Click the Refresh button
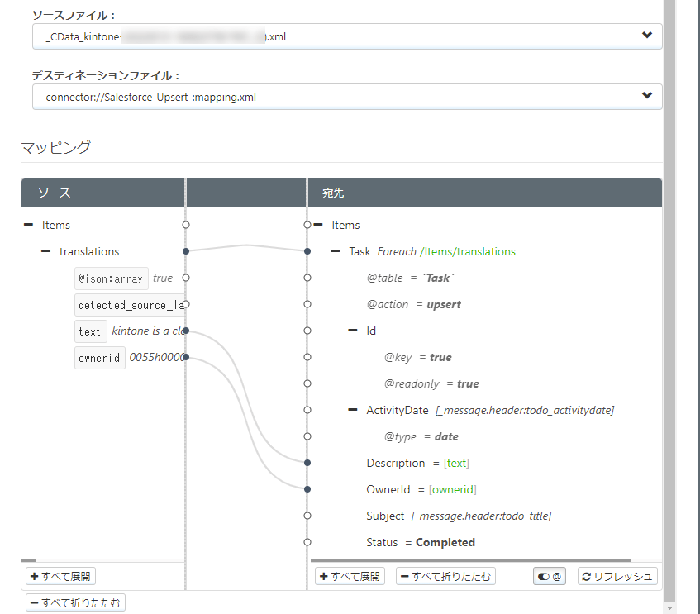Viewport: 700px width, 614px height. [x=617, y=576]
